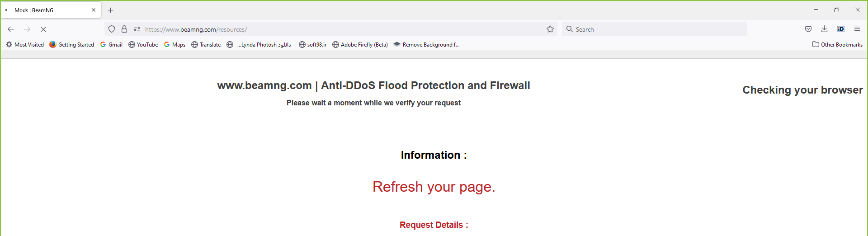Open the Adobe Firefly (Beta) bookmark
Image resolution: width=868 pixels, height=236 pixels.
coord(360,45)
